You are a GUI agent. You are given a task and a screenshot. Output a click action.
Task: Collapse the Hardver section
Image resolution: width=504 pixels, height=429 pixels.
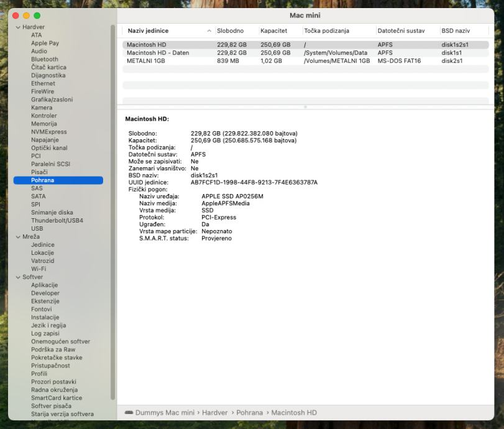coord(18,27)
